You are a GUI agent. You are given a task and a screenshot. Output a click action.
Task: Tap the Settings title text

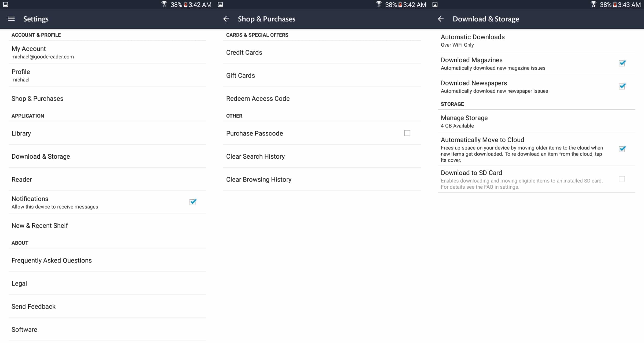pyautogui.click(x=36, y=19)
